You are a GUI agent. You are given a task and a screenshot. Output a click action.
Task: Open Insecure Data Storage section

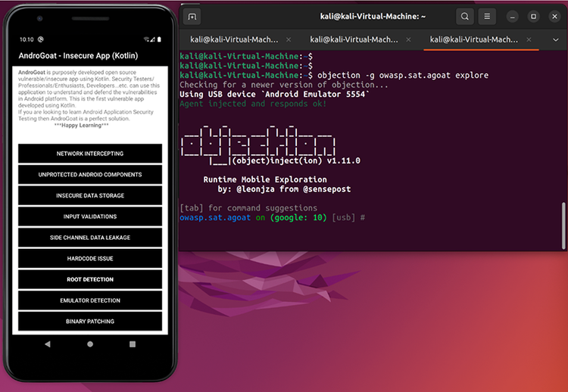coord(90,195)
